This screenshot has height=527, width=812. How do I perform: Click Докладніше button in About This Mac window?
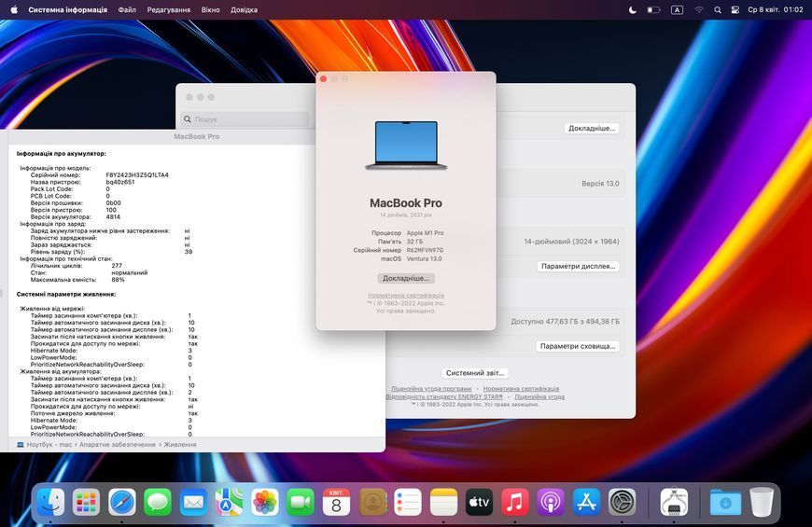pos(406,278)
